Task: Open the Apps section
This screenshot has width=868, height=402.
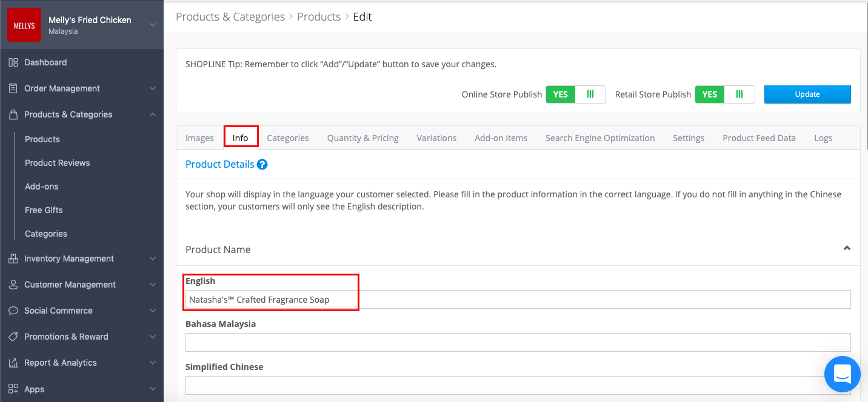Action: point(34,389)
